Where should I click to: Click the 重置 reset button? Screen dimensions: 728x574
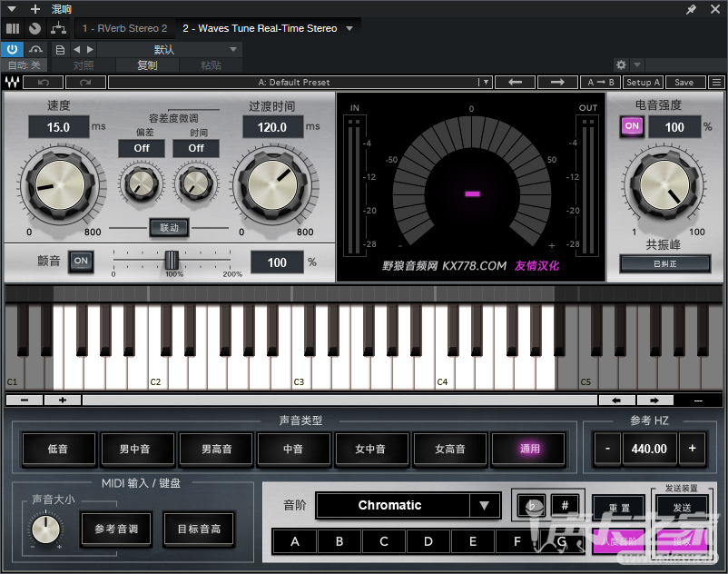click(618, 508)
